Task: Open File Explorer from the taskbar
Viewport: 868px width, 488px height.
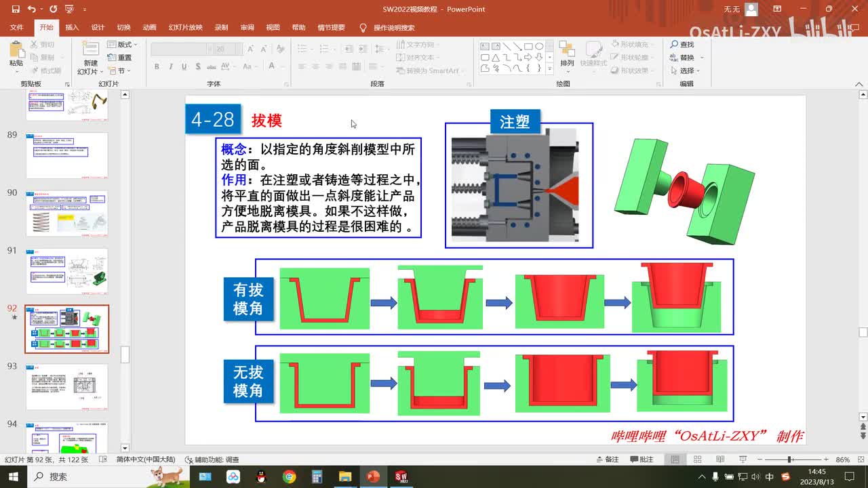Action: tap(344, 476)
